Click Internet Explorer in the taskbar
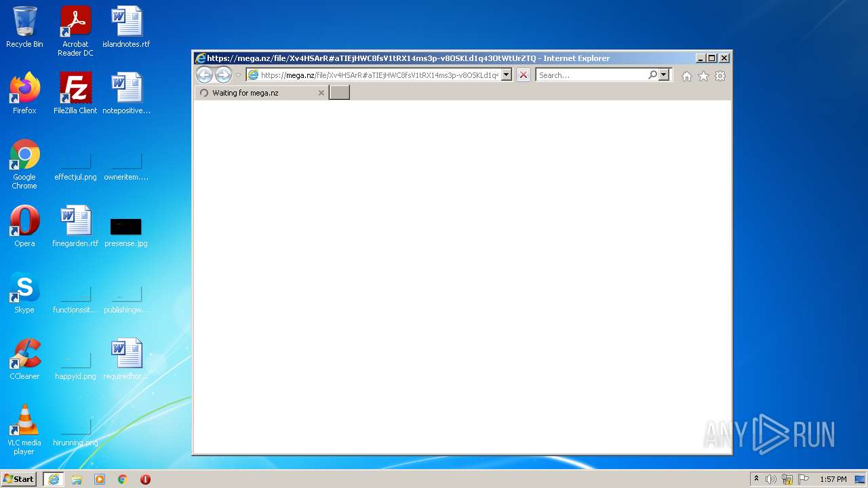The image size is (868, 488). point(54,479)
